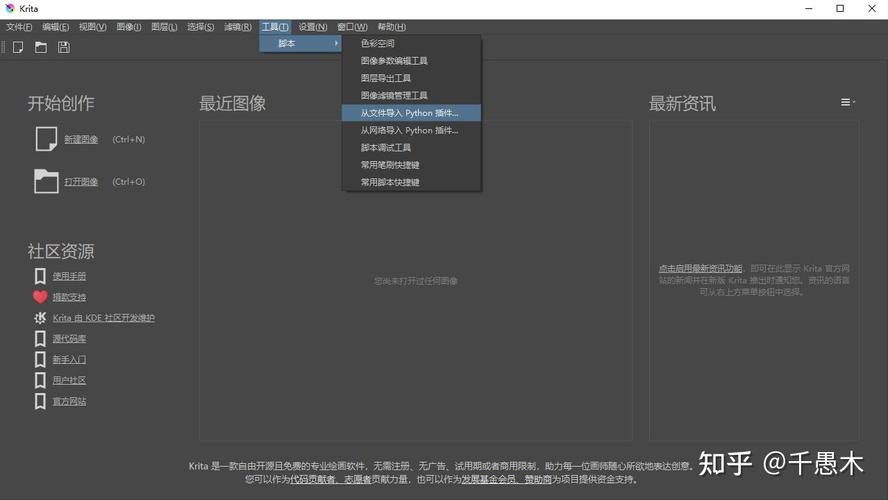
Task: Open the 选择(S) menu
Action: tap(200, 27)
